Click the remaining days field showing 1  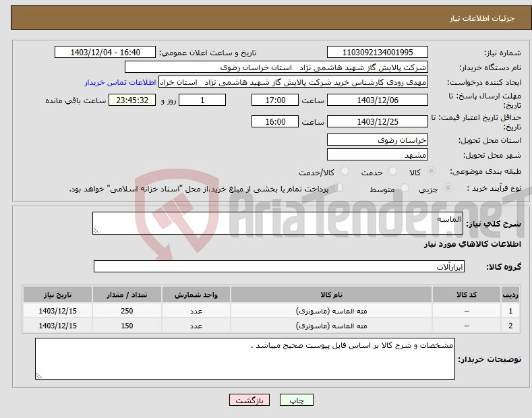(x=202, y=100)
